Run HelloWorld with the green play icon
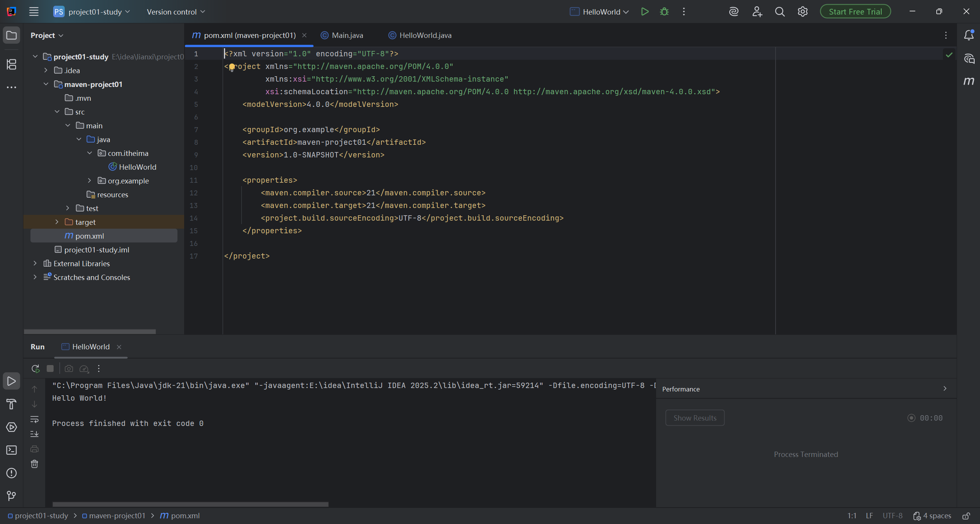The height and width of the screenshot is (524, 980). [645, 11]
